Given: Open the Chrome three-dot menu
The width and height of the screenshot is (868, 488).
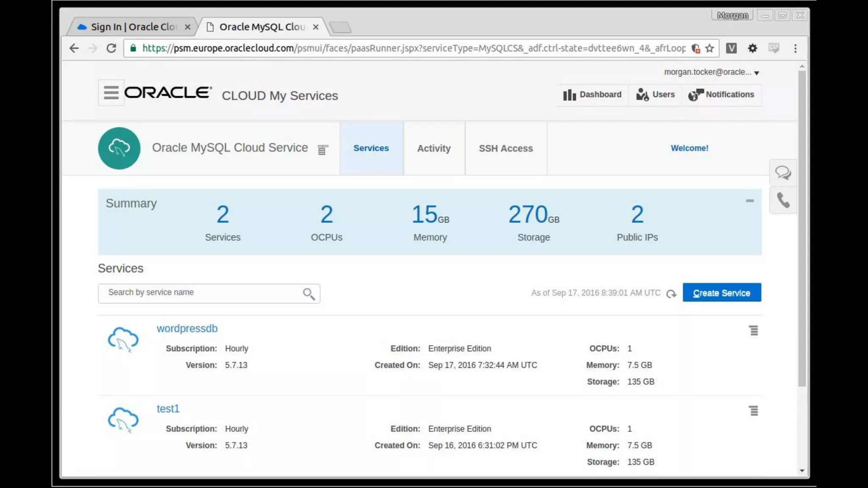Looking at the screenshot, I should click(x=795, y=48).
